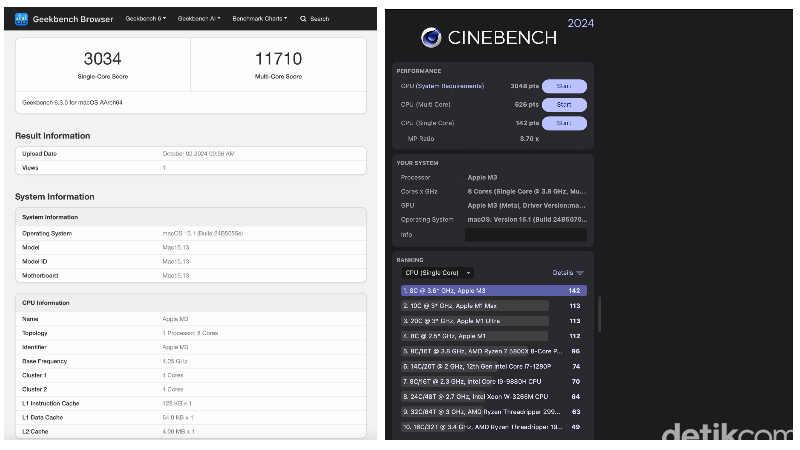Select the Intel Xeon W-3265M ranking row
The height and width of the screenshot is (450, 800).
(492, 397)
